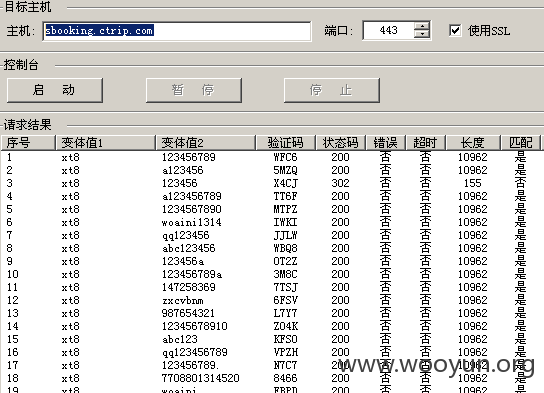Click sequence number 15 in 序号 column
The image size is (544, 393).
coord(12,339)
